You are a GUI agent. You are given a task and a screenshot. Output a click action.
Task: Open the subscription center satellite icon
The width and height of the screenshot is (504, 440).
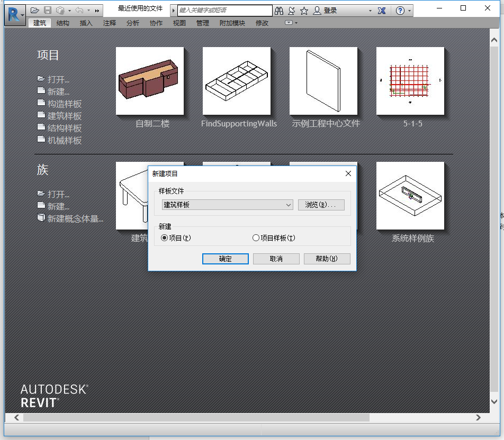click(292, 11)
